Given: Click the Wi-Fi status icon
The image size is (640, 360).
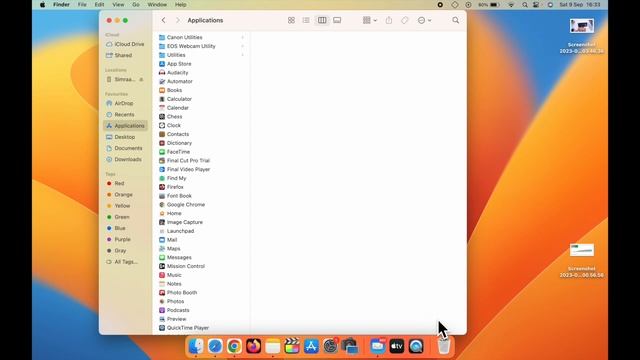Looking at the screenshot, I should pos(511,5).
